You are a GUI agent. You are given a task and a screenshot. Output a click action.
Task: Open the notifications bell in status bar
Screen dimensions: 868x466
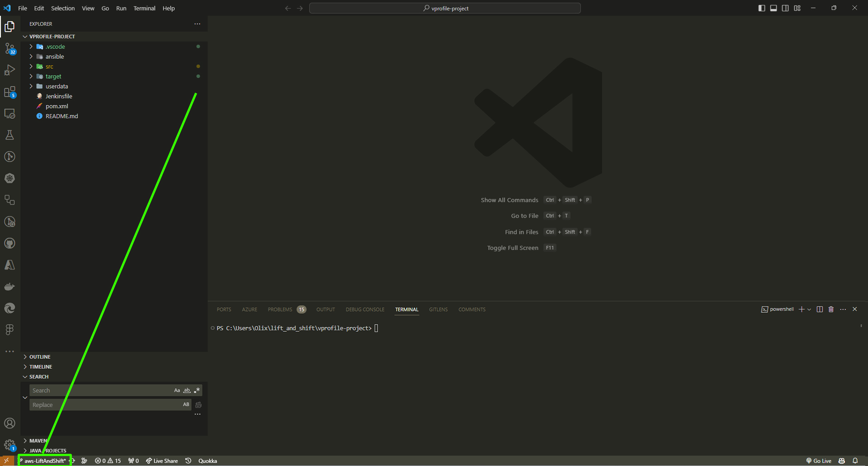855,461
